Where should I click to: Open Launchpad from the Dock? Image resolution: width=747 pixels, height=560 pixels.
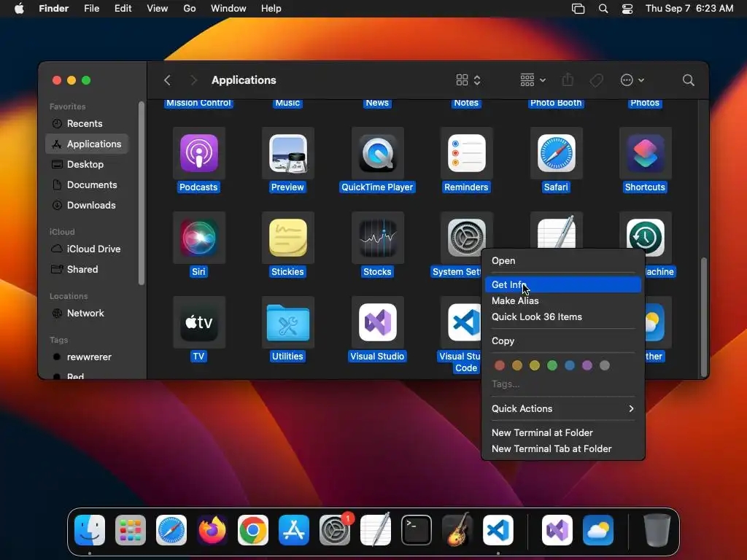[x=131, y=530]
